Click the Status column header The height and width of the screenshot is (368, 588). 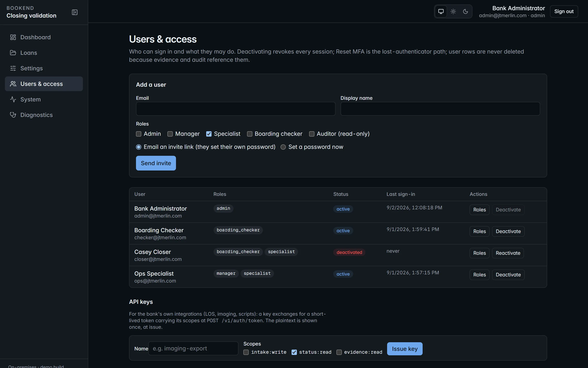tap(341, 194)
